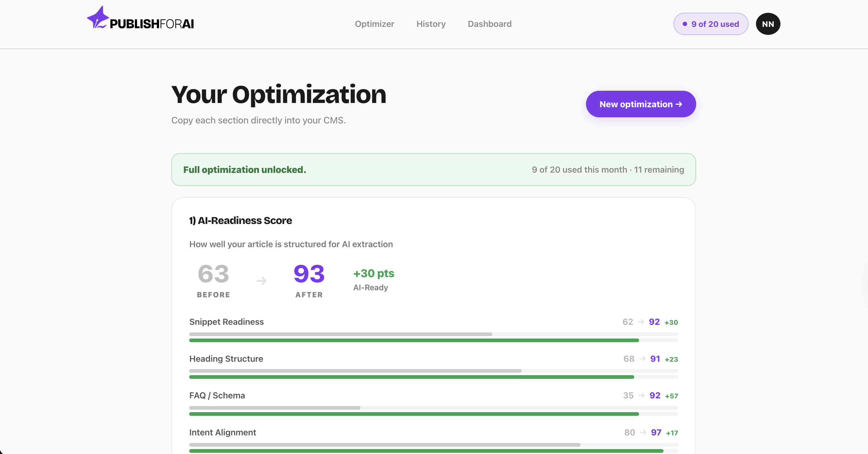
Task: Click the arrow between 63 and 93
Action: click(x=262, y=280)
